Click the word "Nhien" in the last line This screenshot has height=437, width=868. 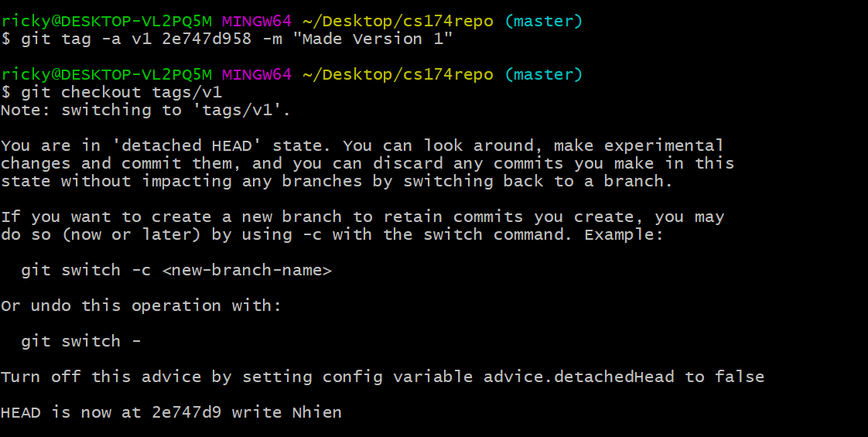316,412
